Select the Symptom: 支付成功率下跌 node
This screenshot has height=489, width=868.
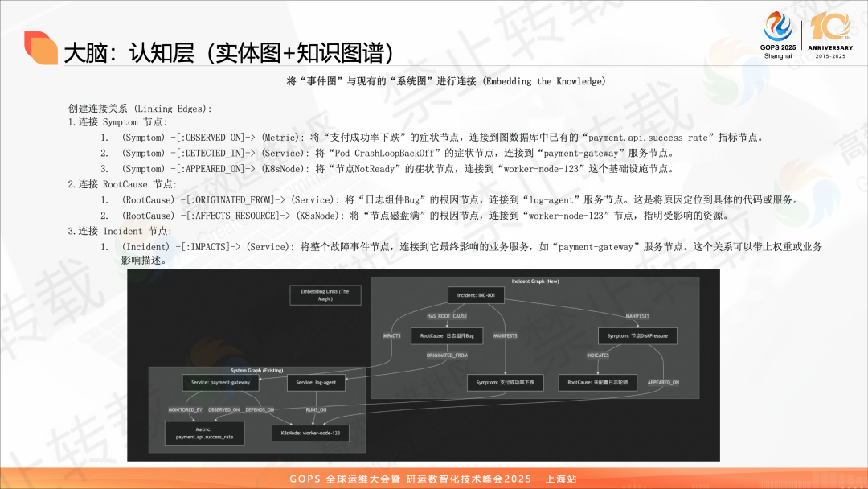pos(506,383)
